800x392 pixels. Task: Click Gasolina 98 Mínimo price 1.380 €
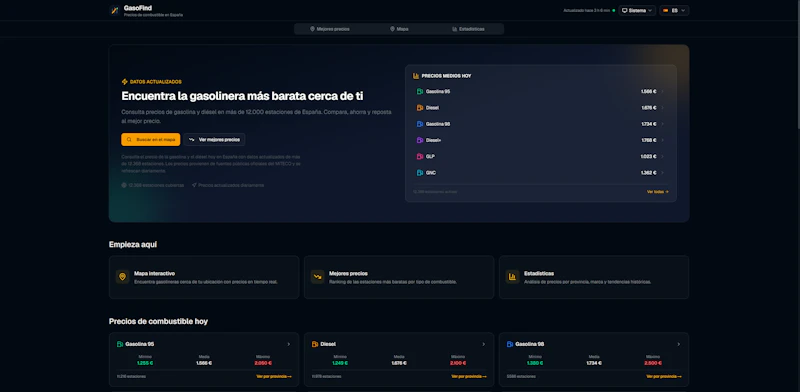point(535,363)
